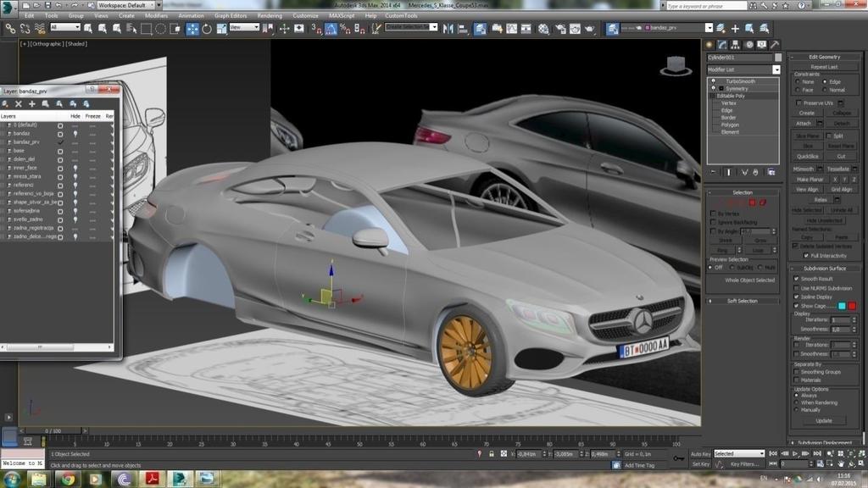This screenshot has height=488, width=868.
Task: Click the QuickSlice button
Action: tap(808, 157)
